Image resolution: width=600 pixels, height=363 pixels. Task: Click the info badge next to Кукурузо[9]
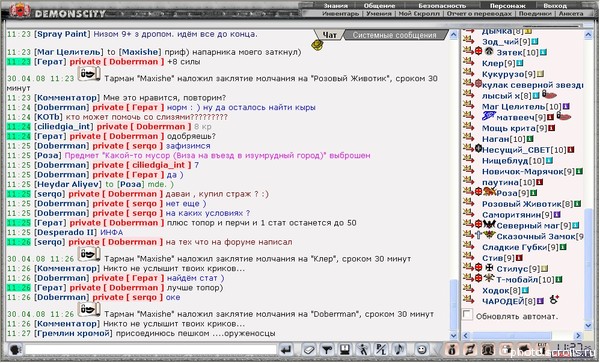click(x=540, y=74)
